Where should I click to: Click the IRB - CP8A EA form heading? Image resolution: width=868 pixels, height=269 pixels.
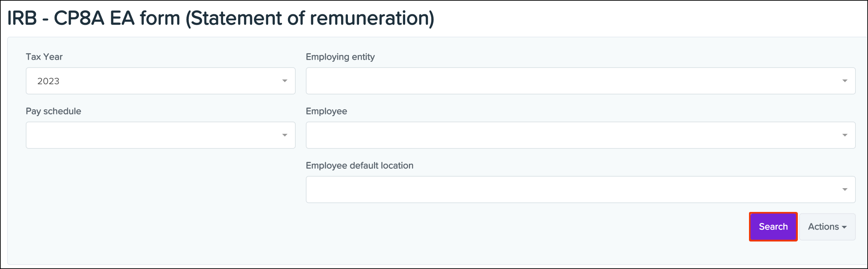[221, 18]
